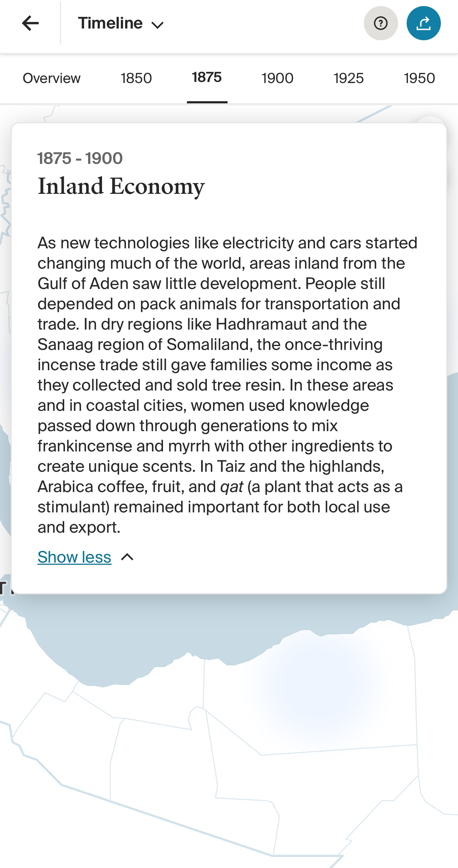
Task: Jump to the 1925 tab
Action: [348, 78]
